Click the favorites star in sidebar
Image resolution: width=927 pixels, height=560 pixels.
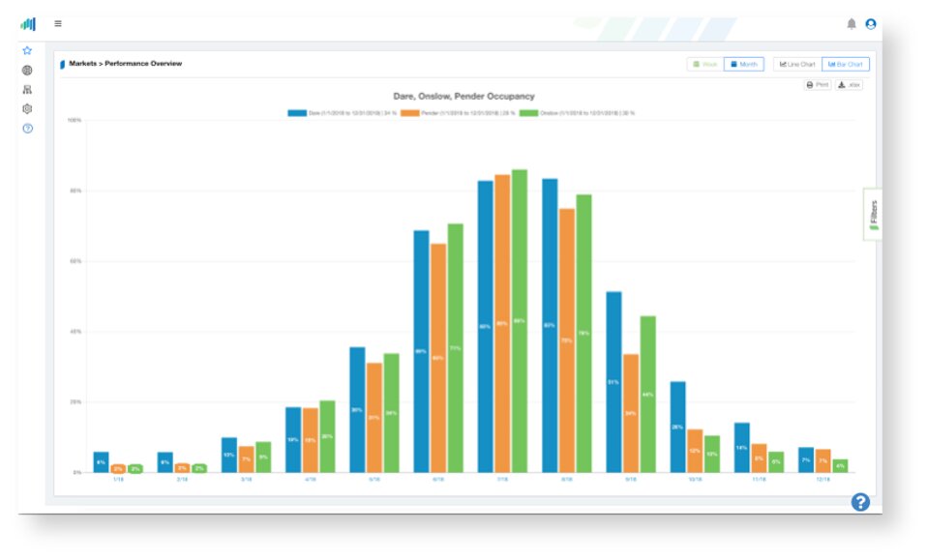coord(27,51)
